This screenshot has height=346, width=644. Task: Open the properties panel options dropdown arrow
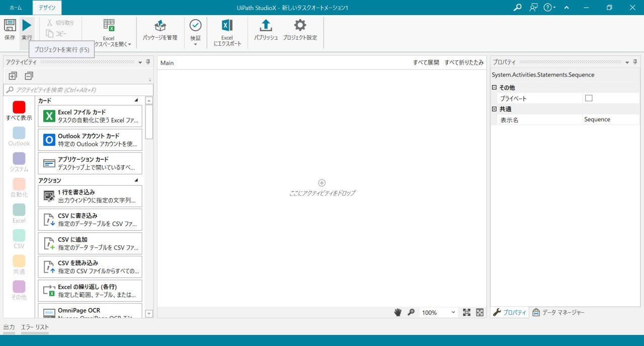point(627,62)
